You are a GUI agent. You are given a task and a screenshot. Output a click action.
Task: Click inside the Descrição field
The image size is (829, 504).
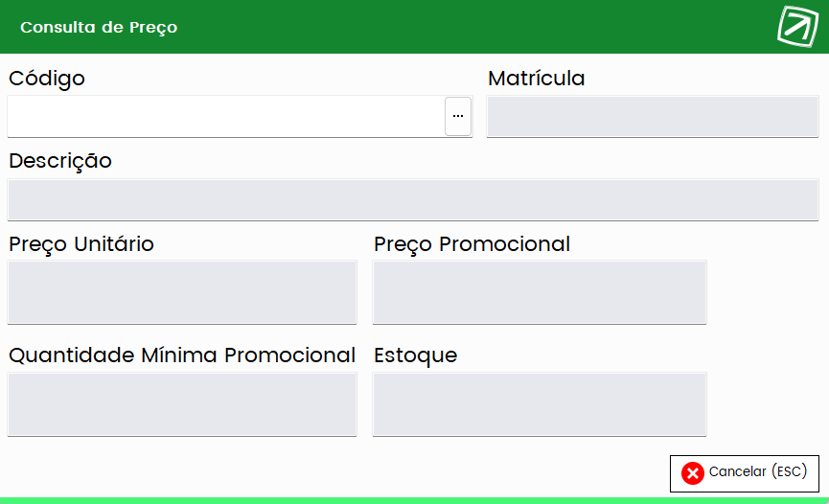[413, 200]
